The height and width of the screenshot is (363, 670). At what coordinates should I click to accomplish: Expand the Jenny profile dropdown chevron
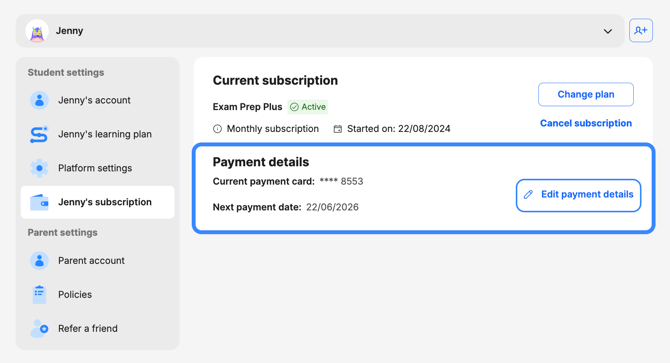click(x=608, y=31)
